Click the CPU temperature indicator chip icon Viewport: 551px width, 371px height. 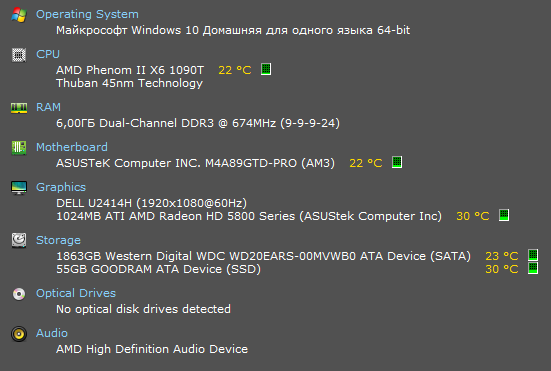click(266, 69)
